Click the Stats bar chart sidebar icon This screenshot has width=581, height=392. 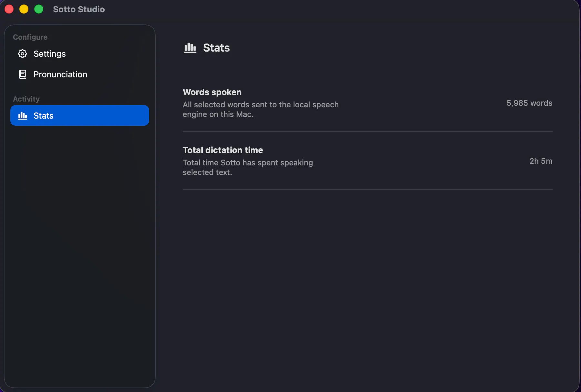click(22, 115)
